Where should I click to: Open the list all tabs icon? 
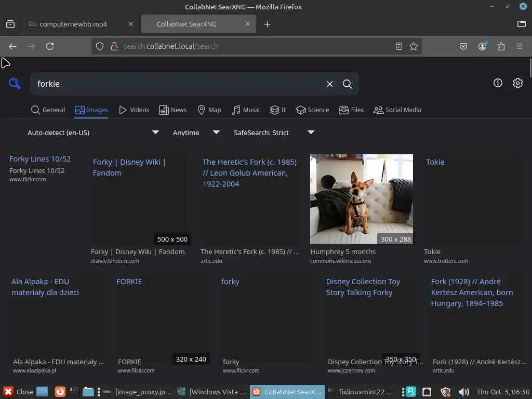pyautogui.click(x=522, y=24)
